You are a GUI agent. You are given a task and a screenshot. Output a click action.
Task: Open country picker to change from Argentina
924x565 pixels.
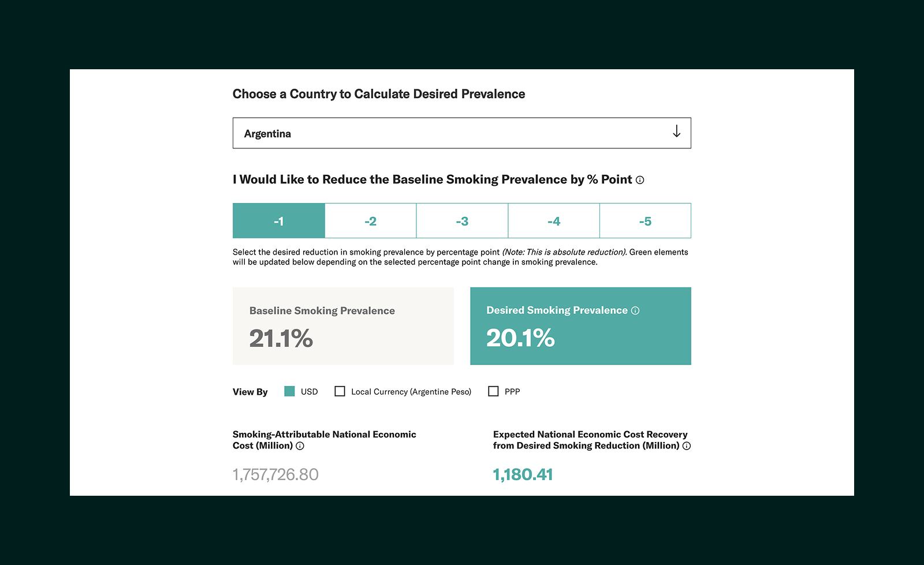pos(461,133)
